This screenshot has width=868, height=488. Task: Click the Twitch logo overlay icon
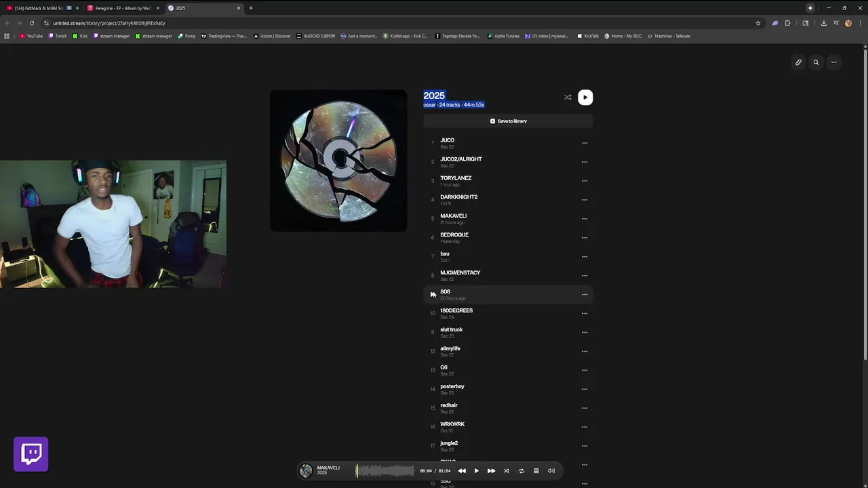[x=31, y=454]
